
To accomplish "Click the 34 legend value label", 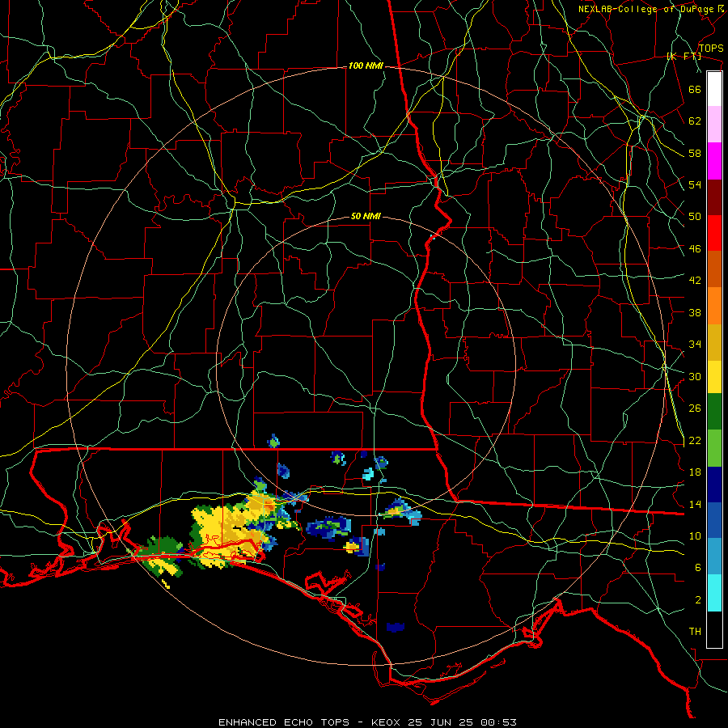I will 695,345.
